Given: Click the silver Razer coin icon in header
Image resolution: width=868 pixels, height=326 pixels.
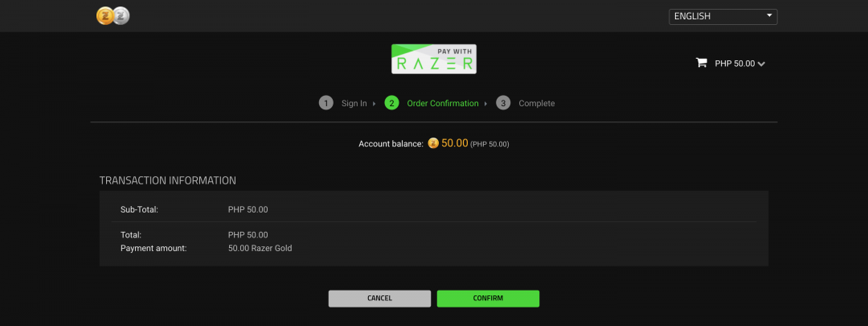Looking at the screenshot, I should click(x=121, y=16).
